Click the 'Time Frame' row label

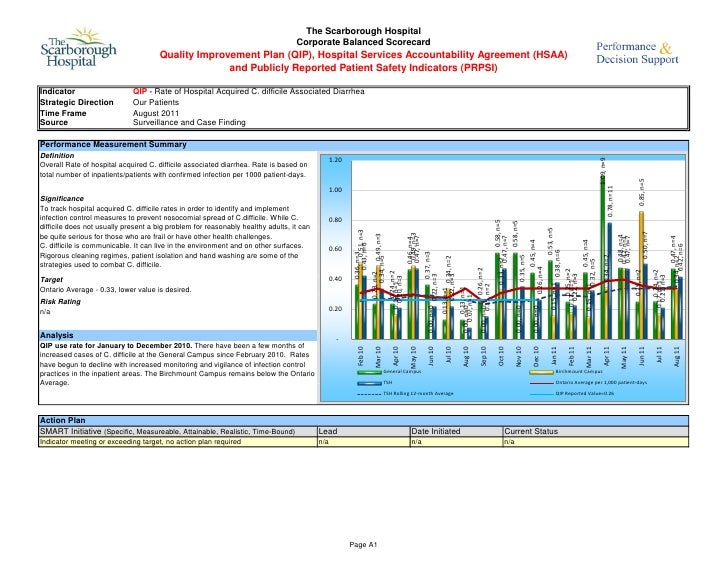click(63, 113)
